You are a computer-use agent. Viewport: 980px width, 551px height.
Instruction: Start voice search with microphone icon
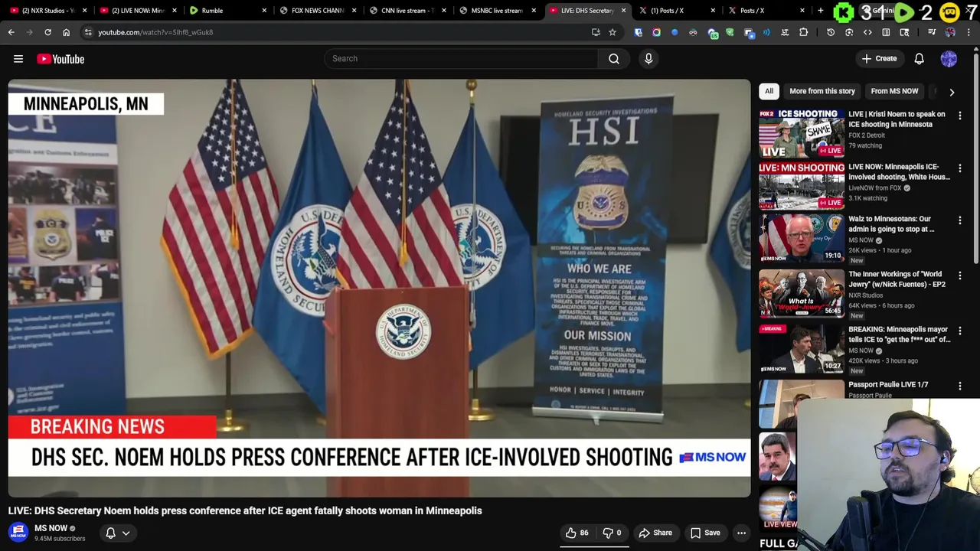pos(648,59)
